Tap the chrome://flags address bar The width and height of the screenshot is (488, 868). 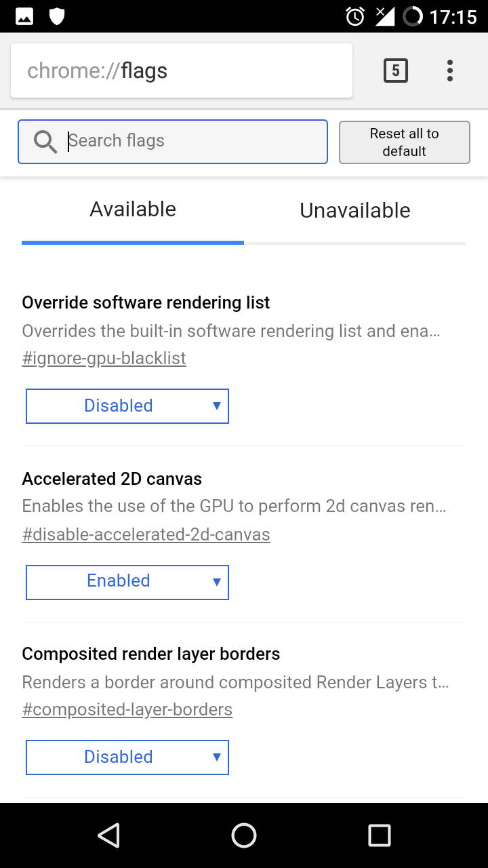(181, 71)
